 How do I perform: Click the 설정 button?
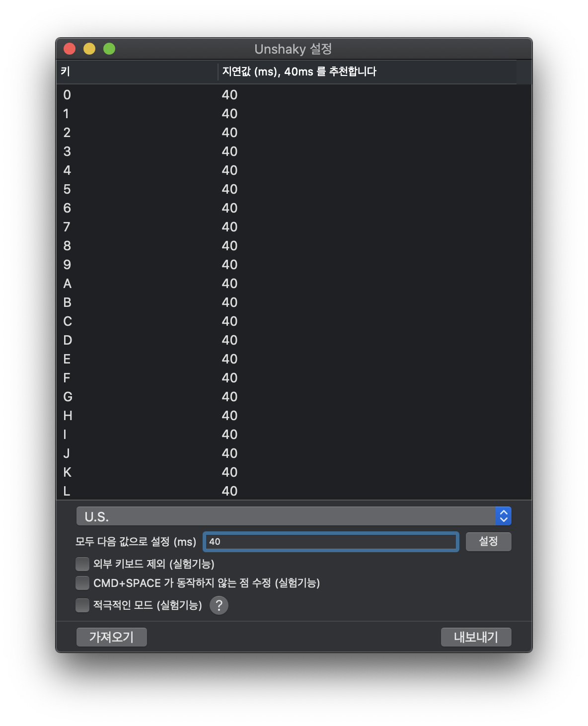(488, 541)
